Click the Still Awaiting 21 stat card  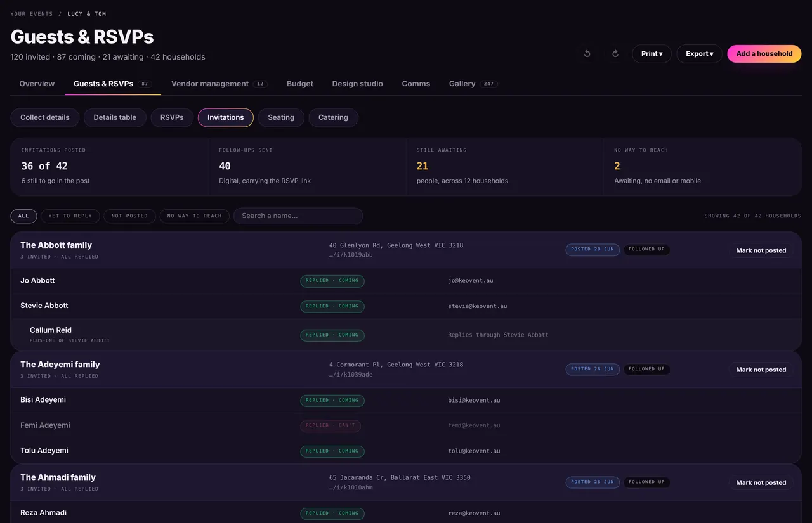coord(505,167)
